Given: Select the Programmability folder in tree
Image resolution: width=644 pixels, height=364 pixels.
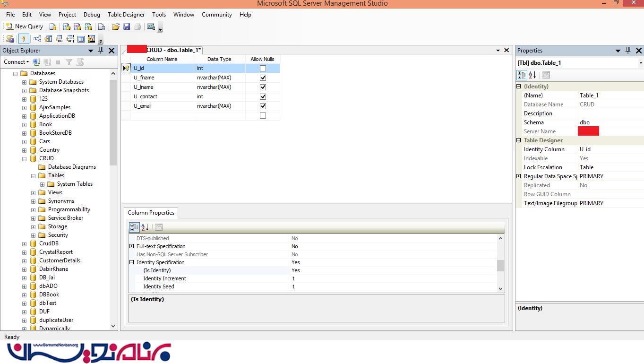Looking at the screenshot, I should (x=69, y=209).
